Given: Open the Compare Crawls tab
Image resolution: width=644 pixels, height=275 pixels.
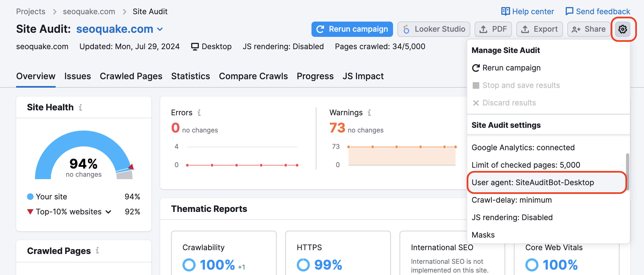Looking at the screenshot, I should (253, 76).
